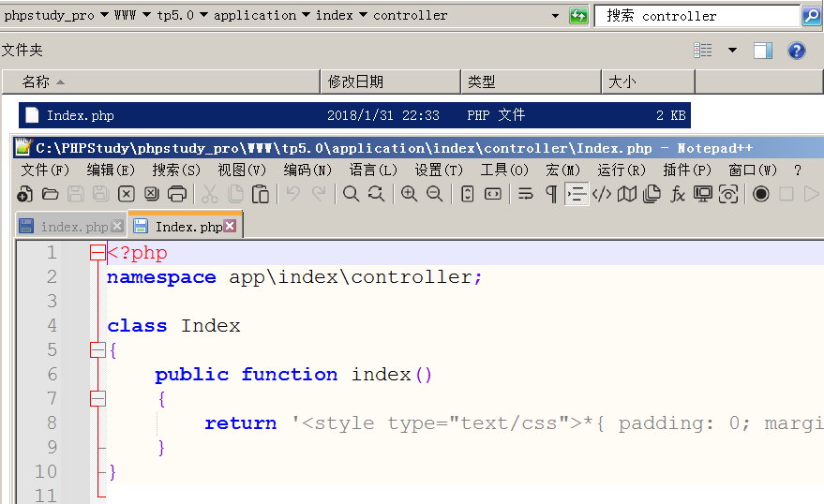Close the inactive index.php tab
Viewport: 824px width, 504px height.
[x=118, y=226]
